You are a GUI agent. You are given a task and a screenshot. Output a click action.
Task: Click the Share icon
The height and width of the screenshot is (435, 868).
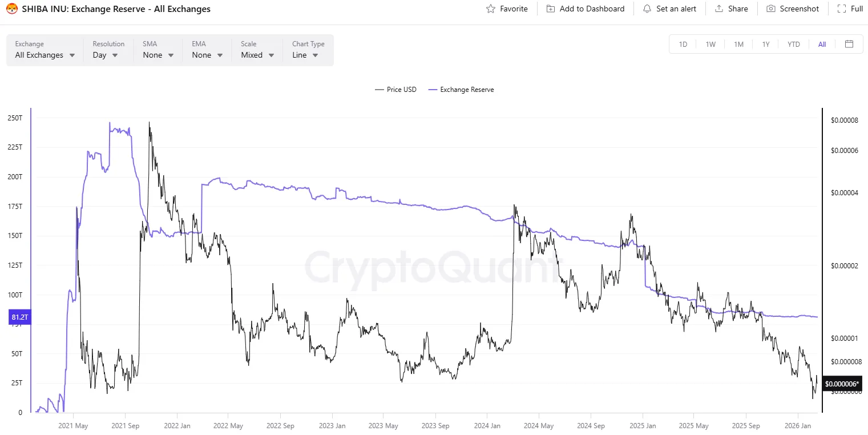(719, 9)
